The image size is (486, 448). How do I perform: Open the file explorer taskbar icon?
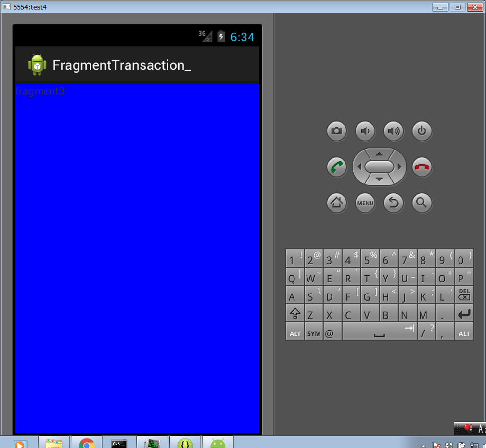click(x=54, y=443)
